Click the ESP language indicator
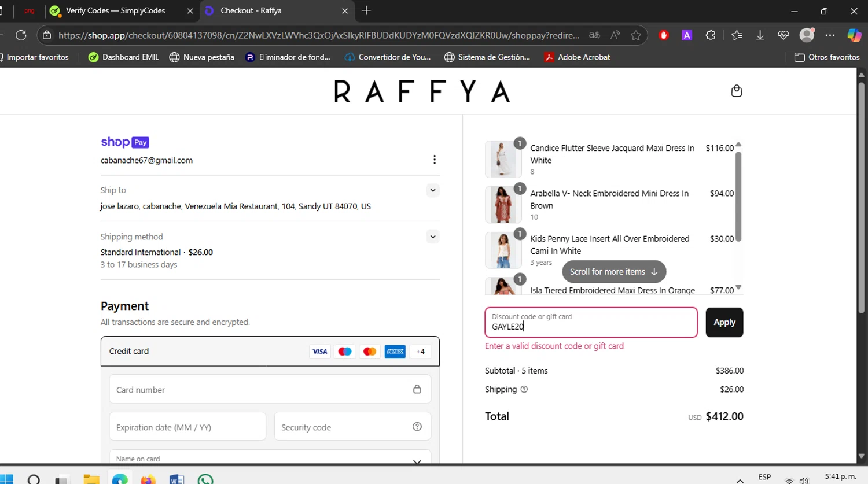 pos(764,477)
